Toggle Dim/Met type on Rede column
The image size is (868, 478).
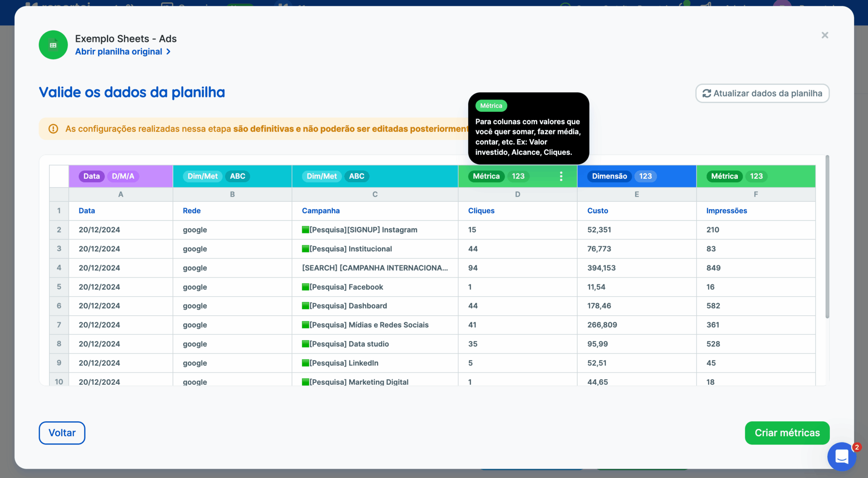[203, 176]
